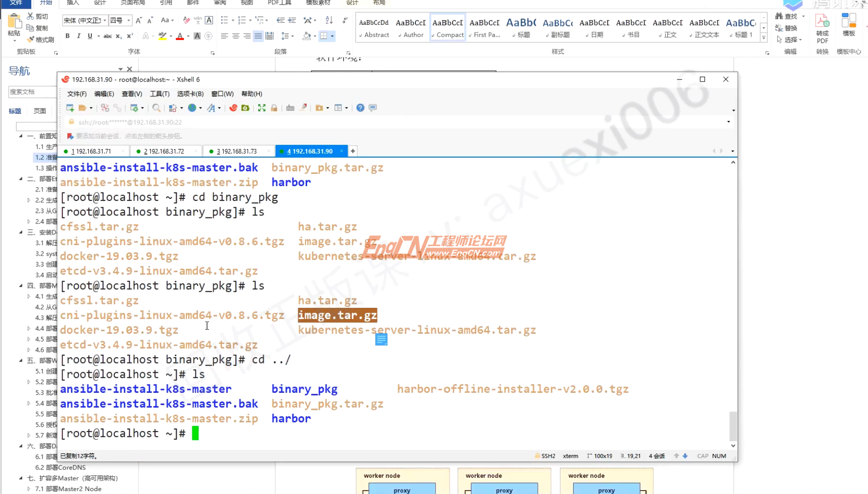Expand the 2.2 生成 navigation tree item
The width and height of the screenshot is (868, 494).
(29, 200)
